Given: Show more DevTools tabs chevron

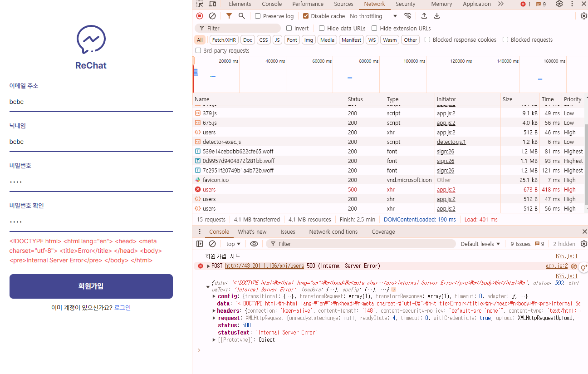Looking at the screenshot, I should point(501,4).
